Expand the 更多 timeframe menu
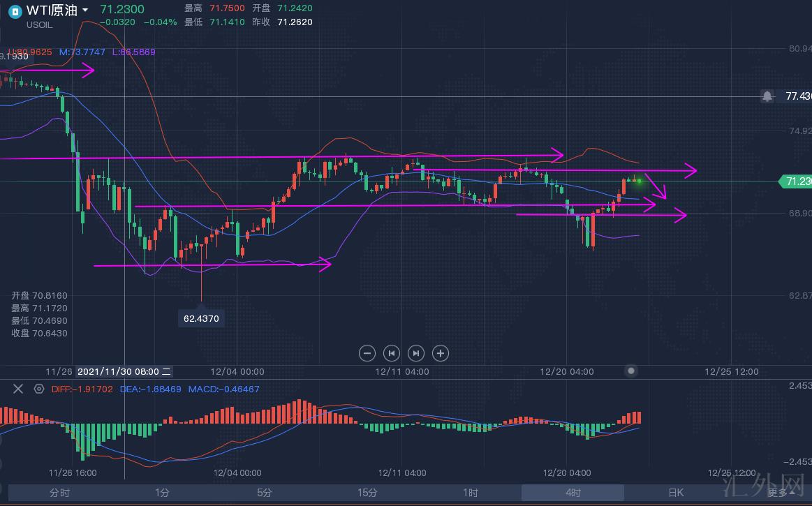This screenshot has height=506, width=812. pyautogui.click(x=781, y=493)
